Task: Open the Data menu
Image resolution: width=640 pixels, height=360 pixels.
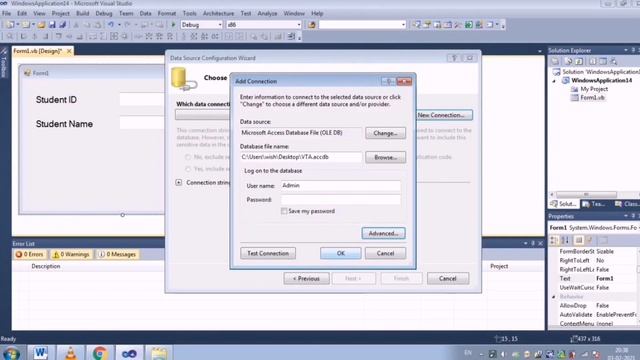Action: pyautogui.click(x=145, y=13)
